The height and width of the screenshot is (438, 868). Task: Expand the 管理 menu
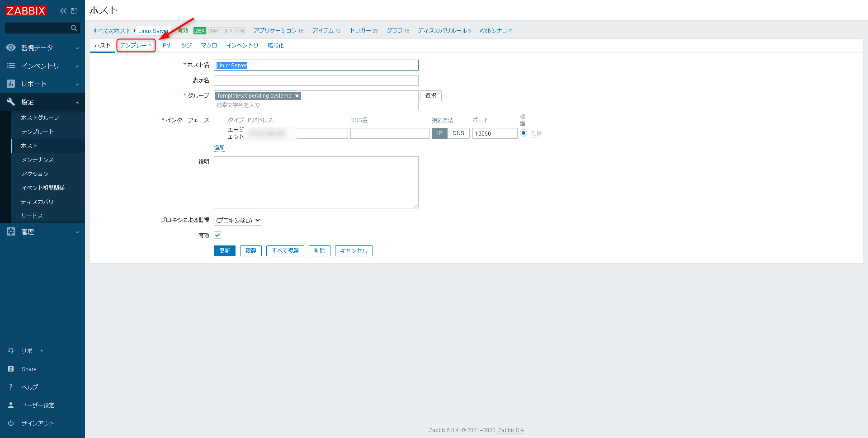point(42,231)
